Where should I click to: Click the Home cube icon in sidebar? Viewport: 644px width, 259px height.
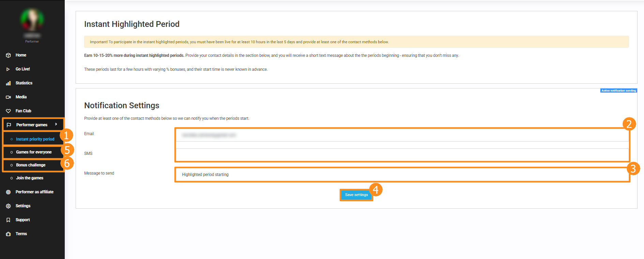[8, 55]
